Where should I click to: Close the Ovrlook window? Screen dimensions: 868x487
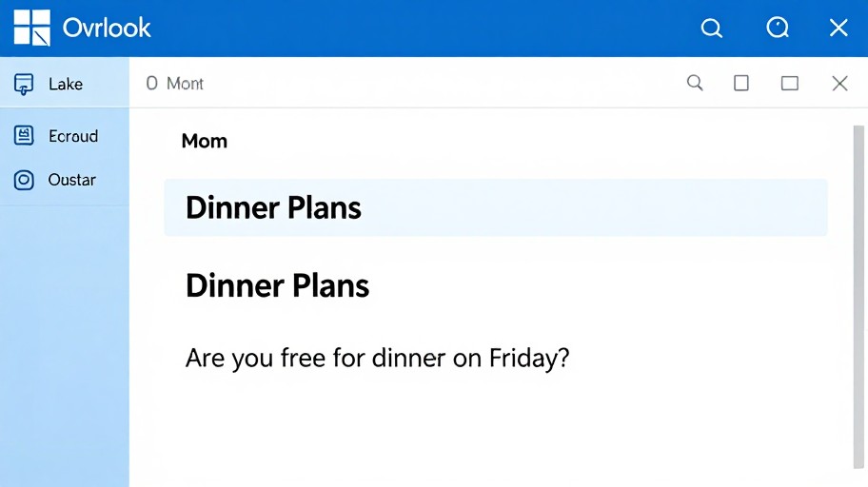838,29
